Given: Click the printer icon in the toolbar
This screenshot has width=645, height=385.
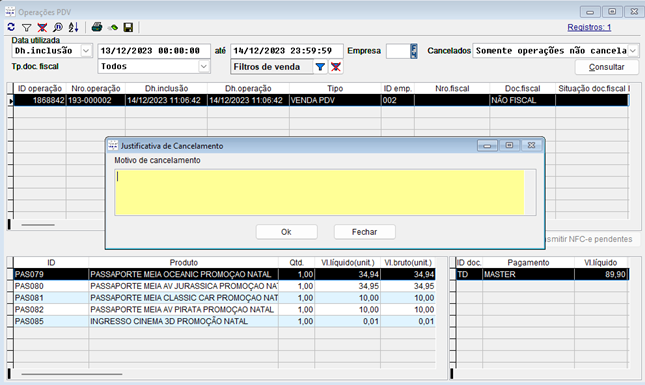Looking at the screenshot, I should pos(97,28).
